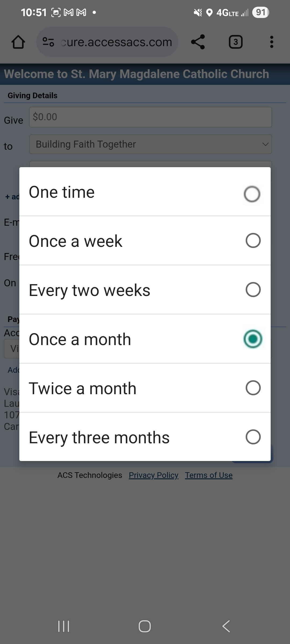Tap the Give amount field
This screenshot has width=290, height=644.
150,117
